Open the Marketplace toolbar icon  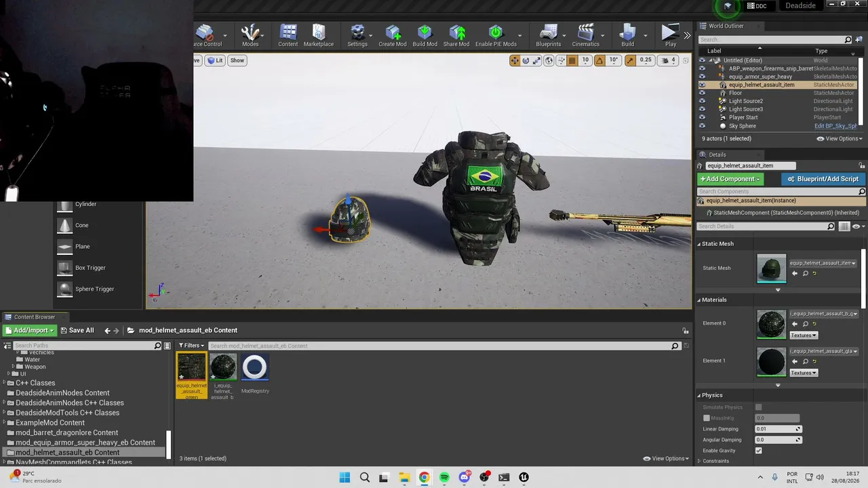pyautogui.click(x=319, y=35)
